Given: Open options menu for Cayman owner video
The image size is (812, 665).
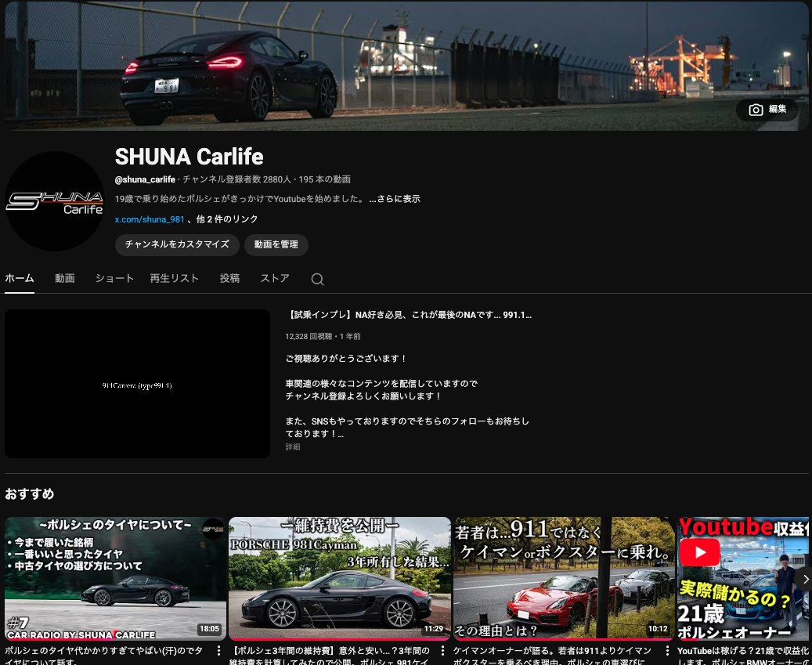Looking at the screenshot, I should [x=668, y=651].
